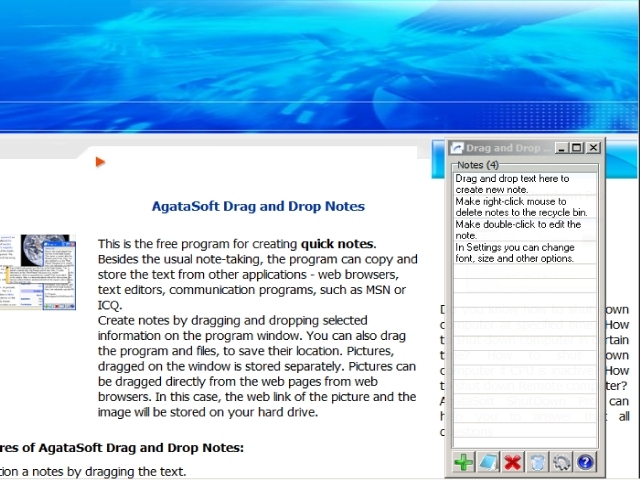Click the first empty row below the notes
640x480 pixels.
(524, 271)
